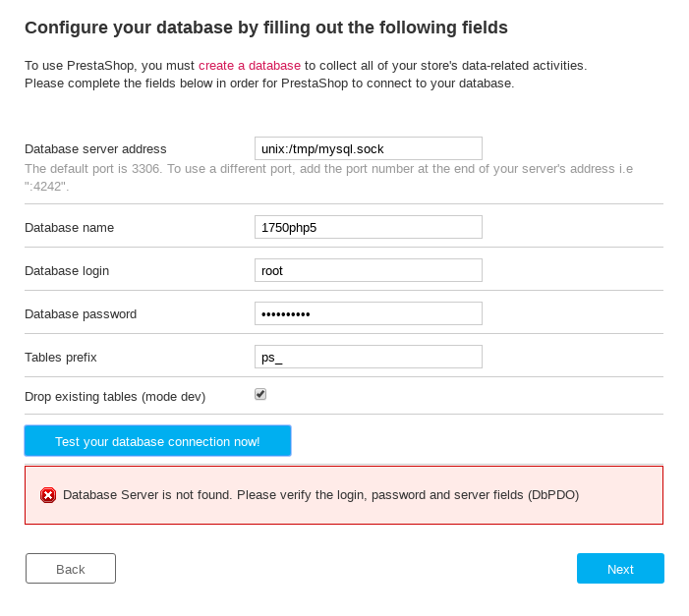The height and width of the screenshot is (616, 689).
Task: Open the 'create a database' link
Action: [250, 66]
